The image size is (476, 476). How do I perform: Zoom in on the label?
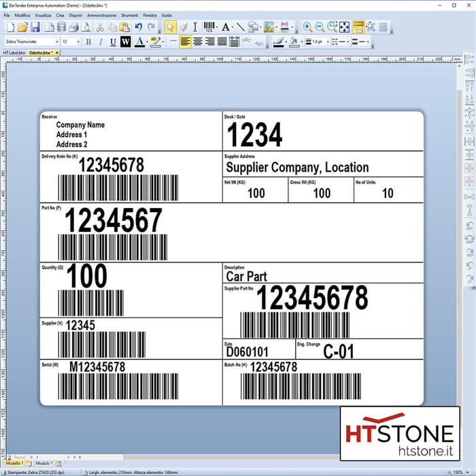tap(307, 27)
